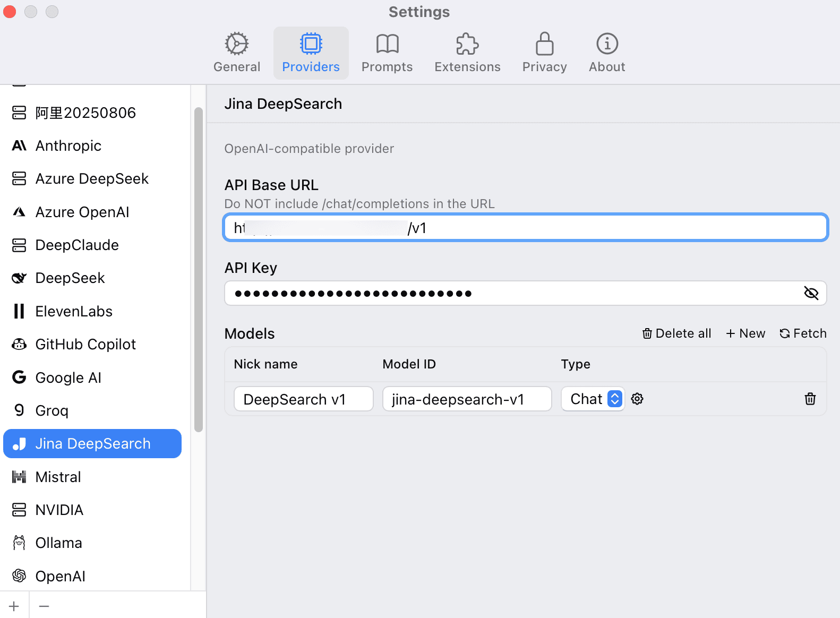Viewport: 840px width, 618px height.
Task: Choose the Mistral provider
Action: pyautogui.click(x=92, y=477)
